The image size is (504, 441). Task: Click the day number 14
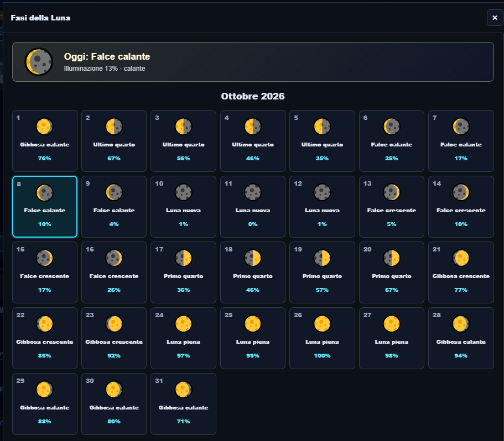(x=437, y=183)
